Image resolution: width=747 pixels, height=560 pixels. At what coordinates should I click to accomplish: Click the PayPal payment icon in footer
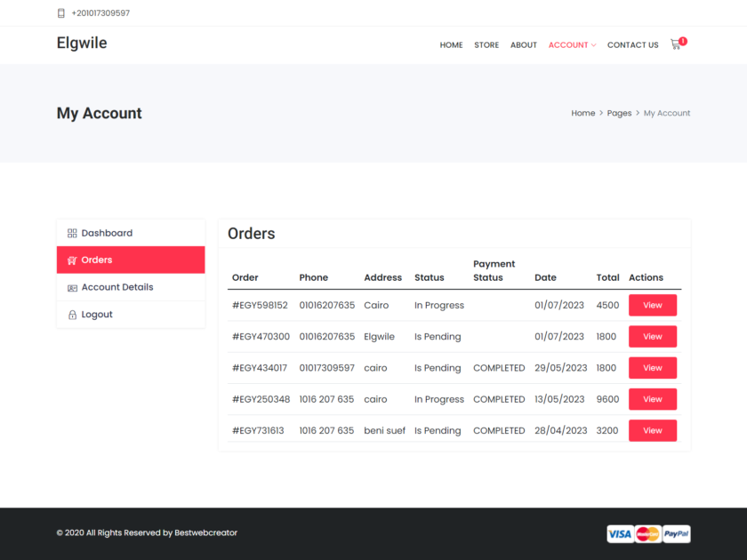[676, 533]
